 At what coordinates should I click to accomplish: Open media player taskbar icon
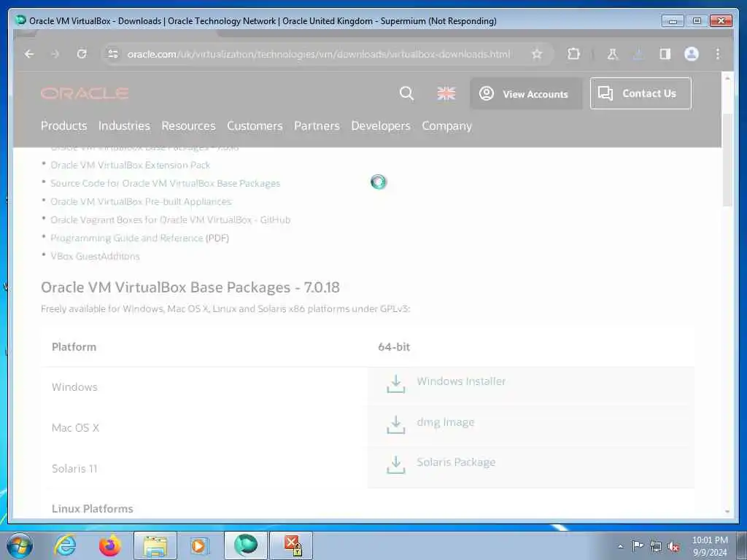[x=198, y=545]
